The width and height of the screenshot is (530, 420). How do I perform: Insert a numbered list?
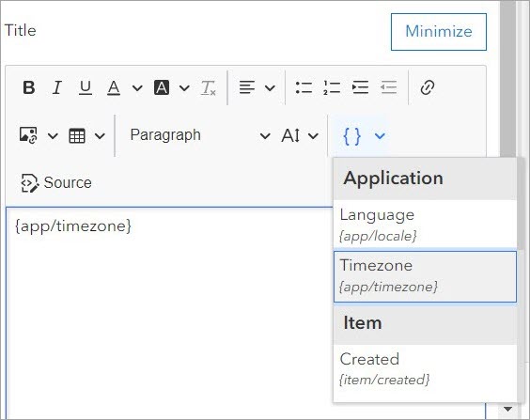pyautogui.click(x=332, y=87)
